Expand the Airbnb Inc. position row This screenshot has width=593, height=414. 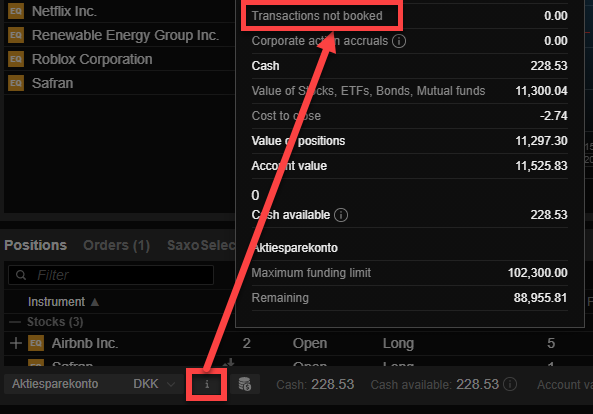tap(16, 343)
